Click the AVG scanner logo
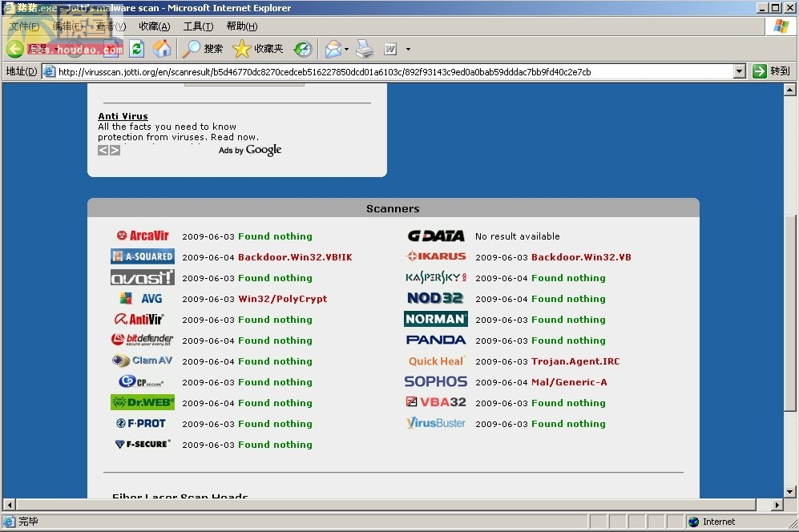This screenshot has height=532, width=799. [141, 298]
